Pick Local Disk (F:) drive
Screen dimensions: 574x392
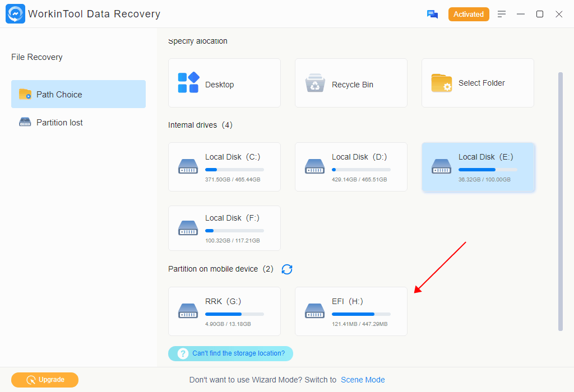(x=224, y=228)
